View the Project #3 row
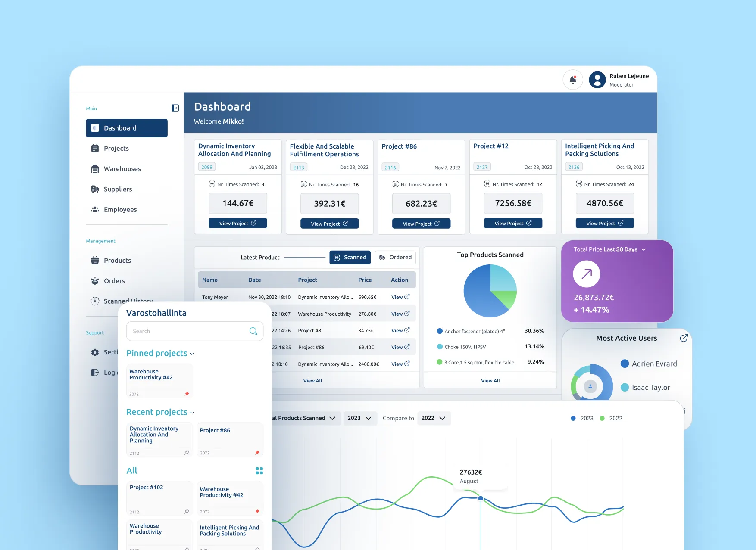Screen dimensions: 756x550 pyautogui.click(x=400, y=331)
